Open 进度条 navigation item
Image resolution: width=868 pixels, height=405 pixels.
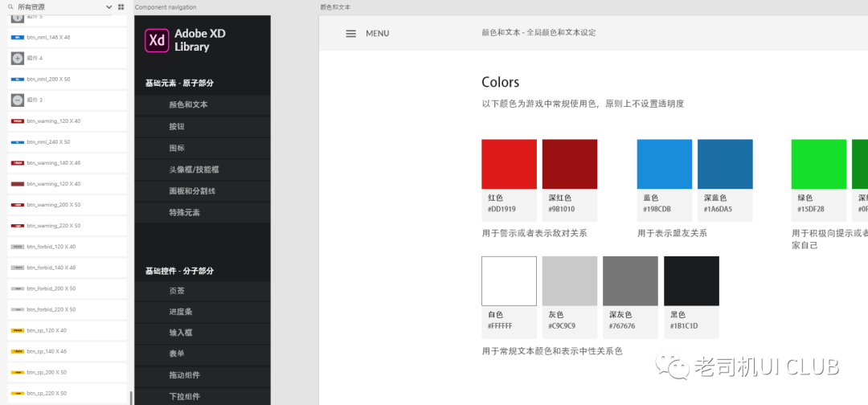203,312
